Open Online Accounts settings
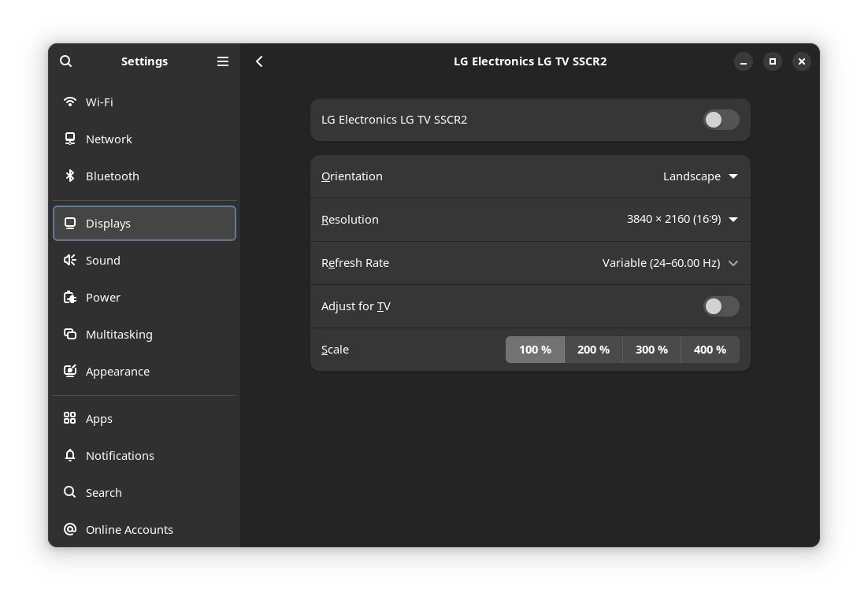The image size is (868, 600). (144, 530)
